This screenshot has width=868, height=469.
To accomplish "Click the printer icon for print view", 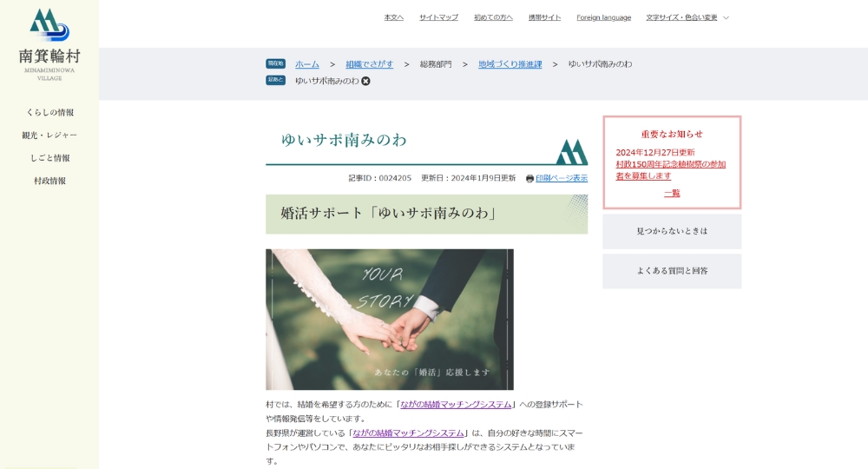I will point(529,178).
